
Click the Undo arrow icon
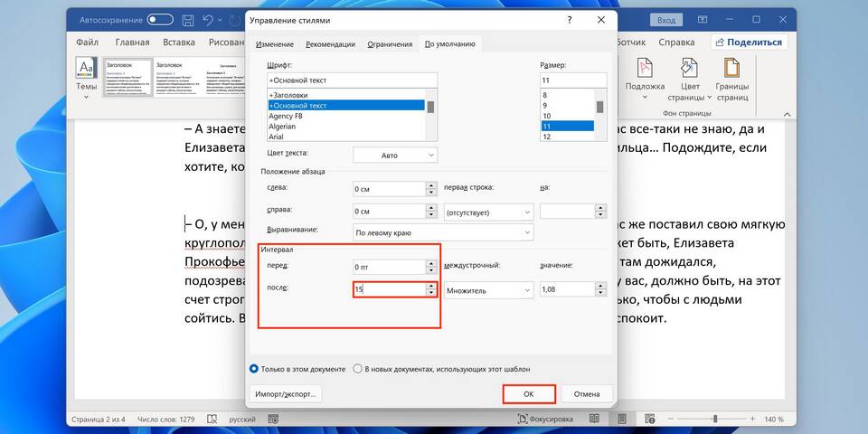[x=209, y=19]
